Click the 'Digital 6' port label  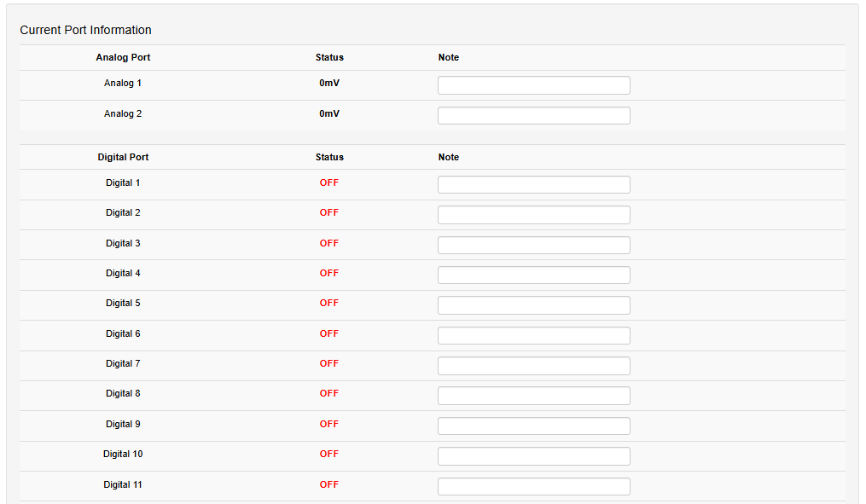pyautogui.click(x=123, y=333)
